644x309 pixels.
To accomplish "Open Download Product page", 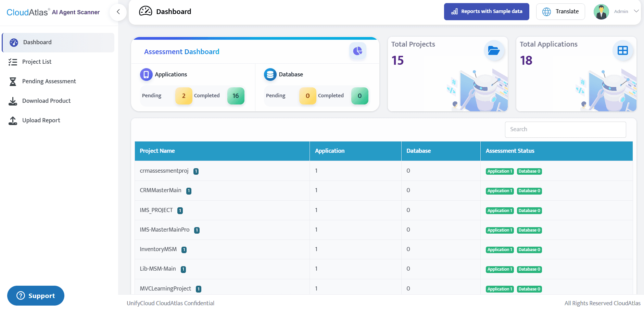I will click(46, 101).
